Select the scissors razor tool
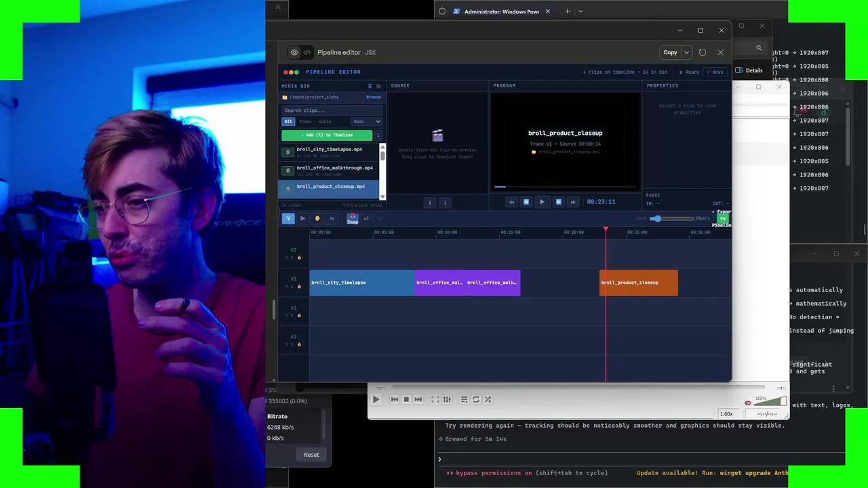 [x=302, y=218]
